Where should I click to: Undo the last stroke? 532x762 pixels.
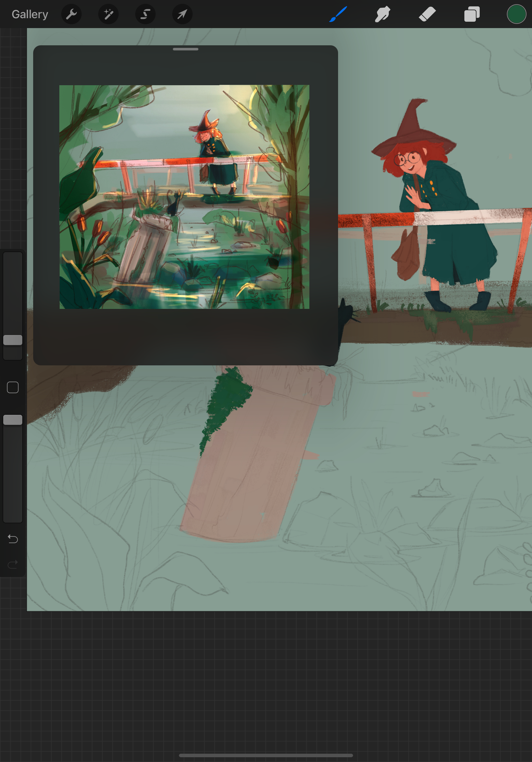point(13,539)
